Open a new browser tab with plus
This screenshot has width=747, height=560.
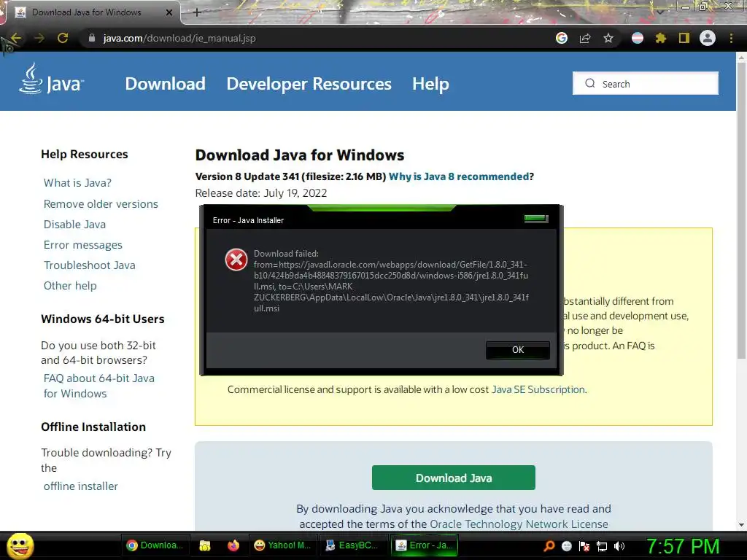[x=197, y=12]
